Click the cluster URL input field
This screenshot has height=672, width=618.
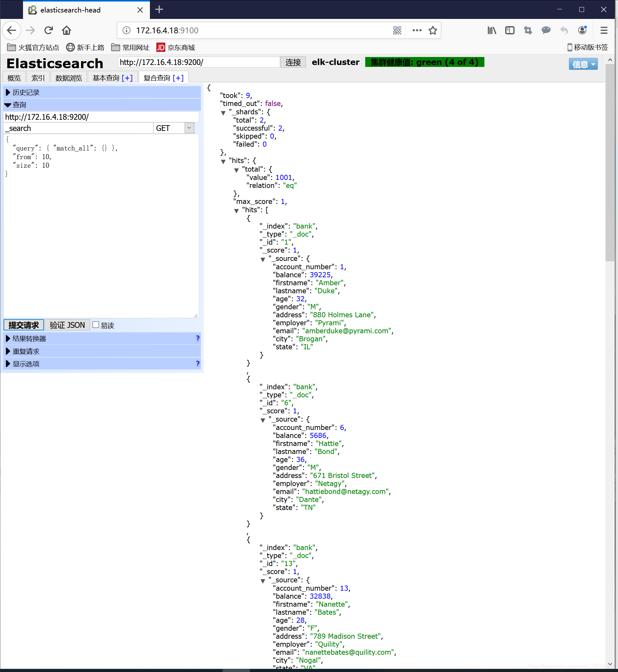pos(199,62)
